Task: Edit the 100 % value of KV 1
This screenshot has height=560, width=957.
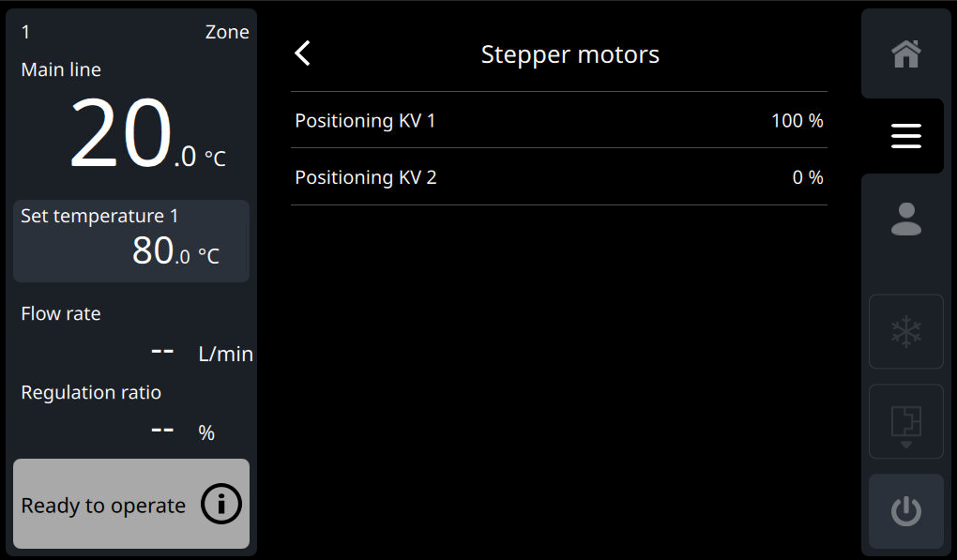Action: (797, 121)
